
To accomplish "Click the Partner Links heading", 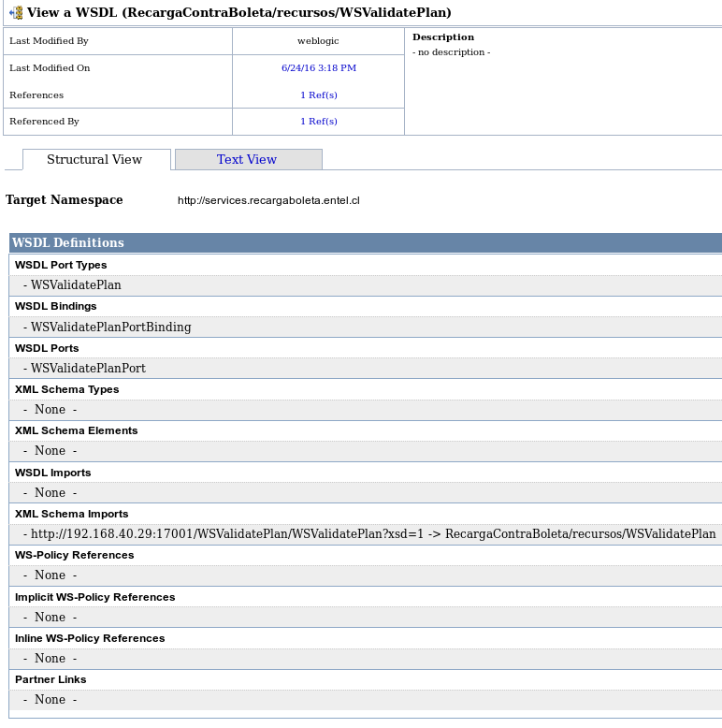I will [x=51, y=679].
